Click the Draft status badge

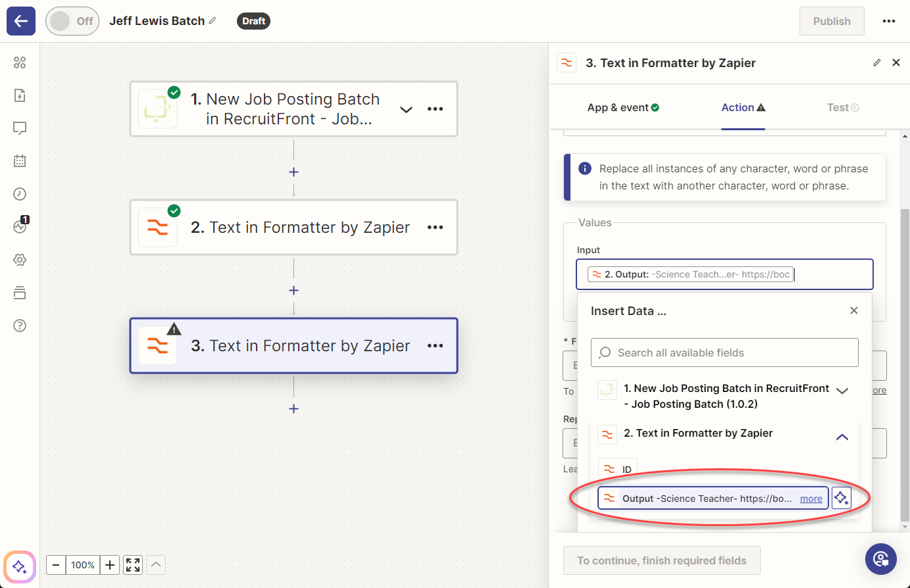pyautogui.click(x=253, y=21)
